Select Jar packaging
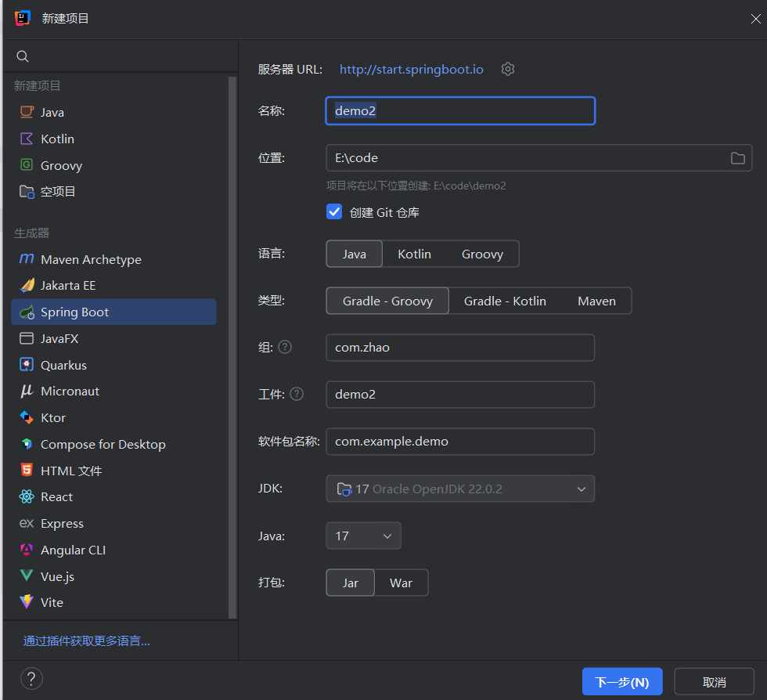This screenshot has width=767, height=700. [x=351, y=583]
